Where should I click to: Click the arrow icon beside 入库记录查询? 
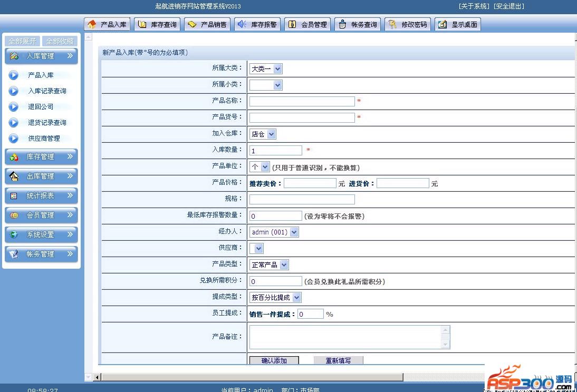coord(14,91)
